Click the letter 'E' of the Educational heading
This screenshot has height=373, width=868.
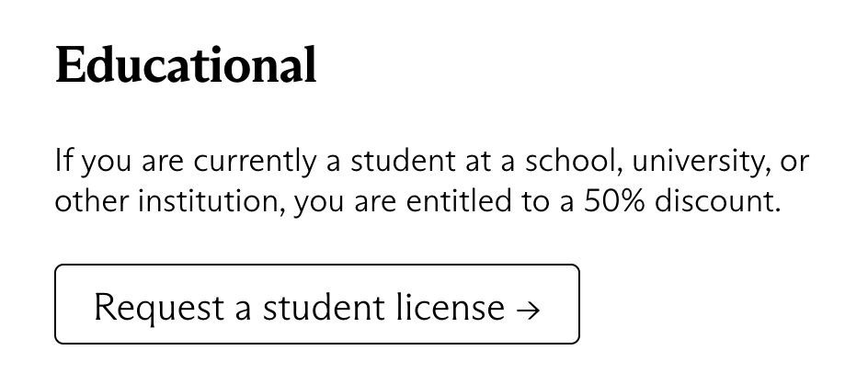[x=71, y=66]
